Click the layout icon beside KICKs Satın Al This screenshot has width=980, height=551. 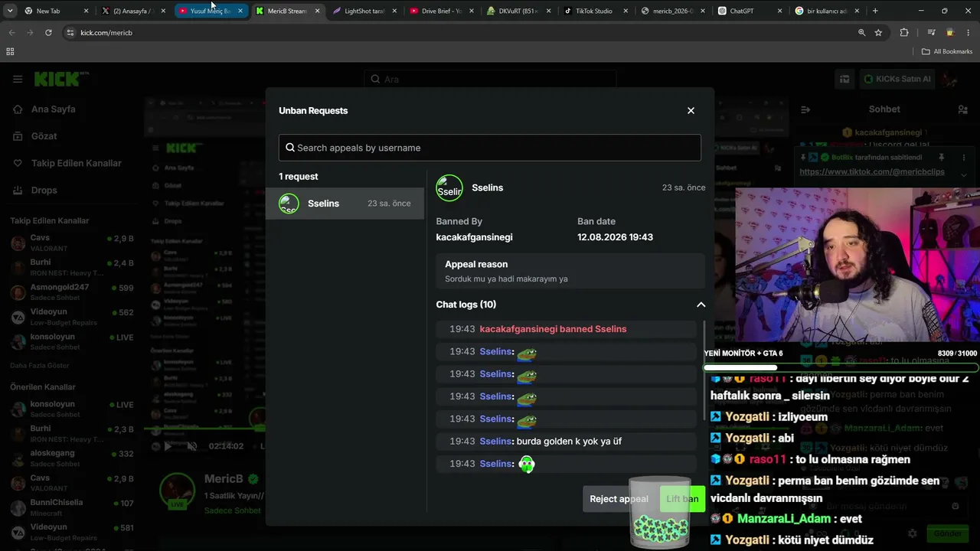844,79
